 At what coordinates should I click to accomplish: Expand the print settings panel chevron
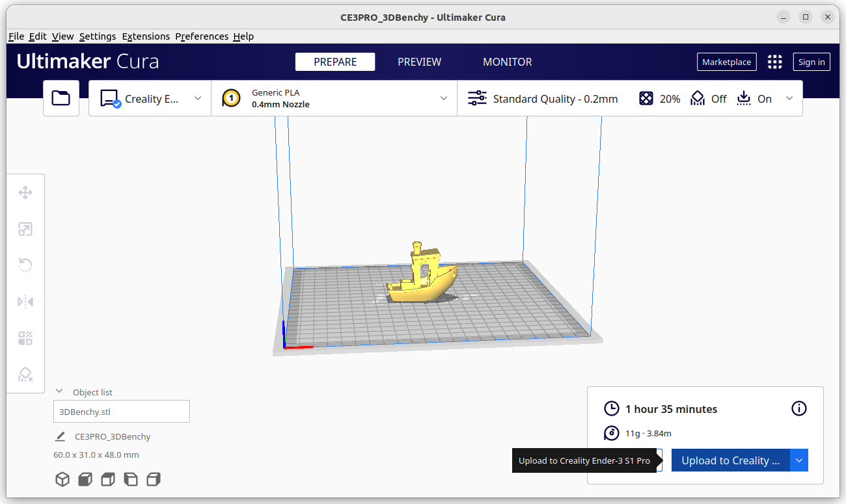789,98
